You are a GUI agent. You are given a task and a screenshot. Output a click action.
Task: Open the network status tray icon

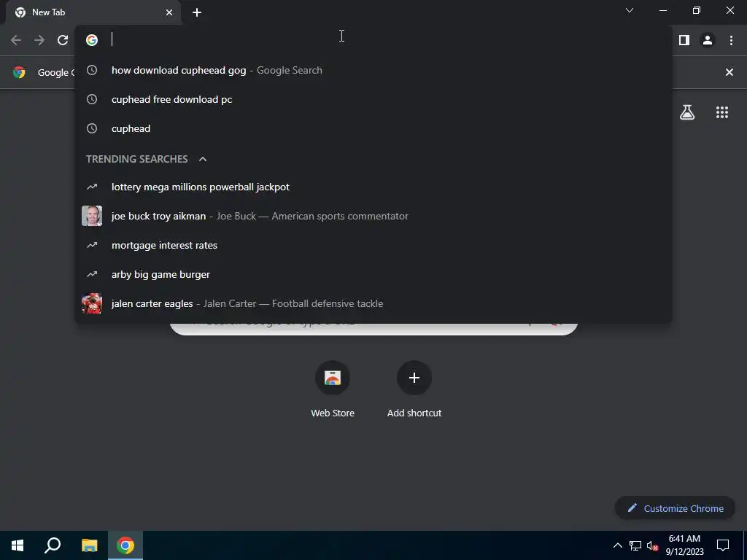[x=635, y=545]
